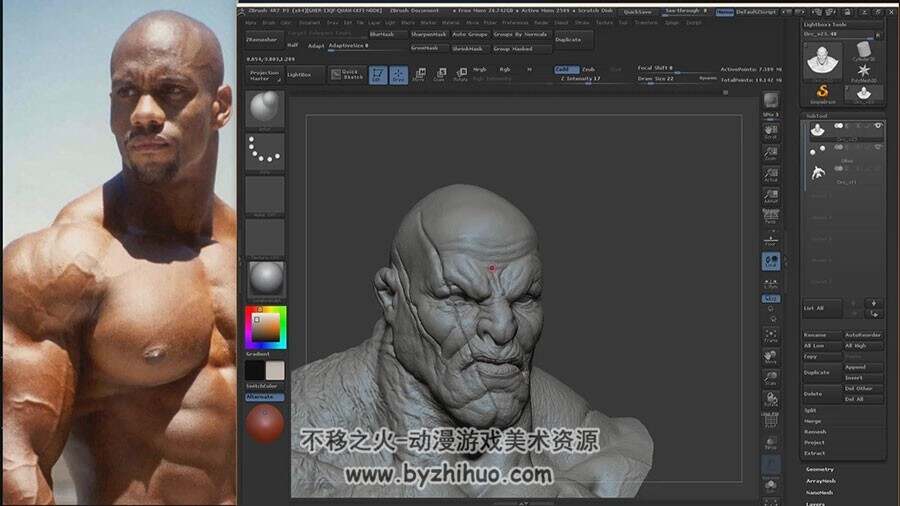Open the Zplugin menu
The image size is (900, 506).
point(672,23)
